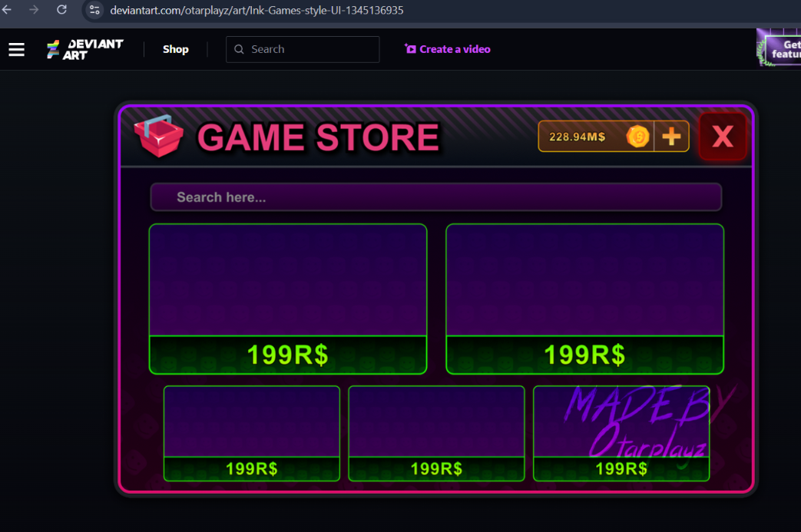The height and width of the screenshot is (532, 801).
Task: Click the gold coin icon
Action: (638, 137)
